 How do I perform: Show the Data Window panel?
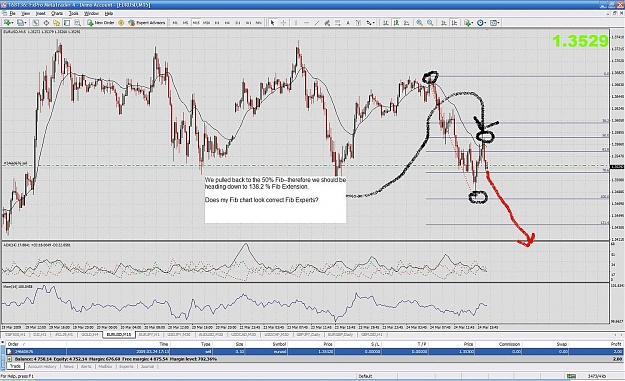coord(46,23)
